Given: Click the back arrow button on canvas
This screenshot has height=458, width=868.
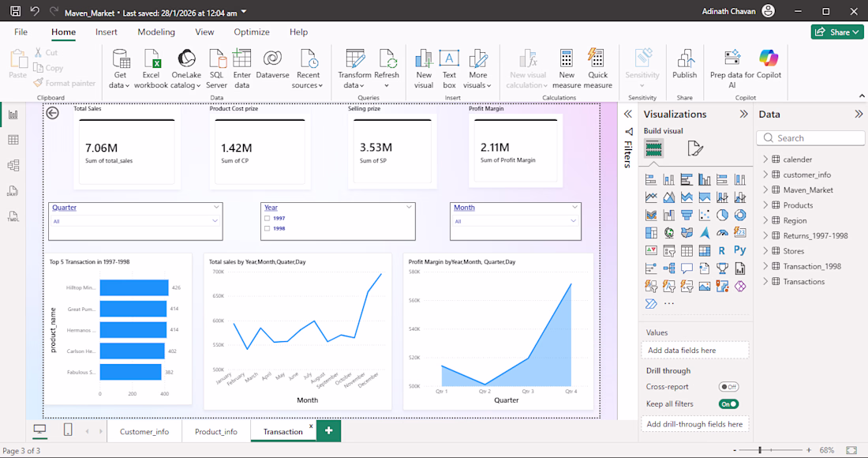Looking at the screenshot, I should pos(53,113).
